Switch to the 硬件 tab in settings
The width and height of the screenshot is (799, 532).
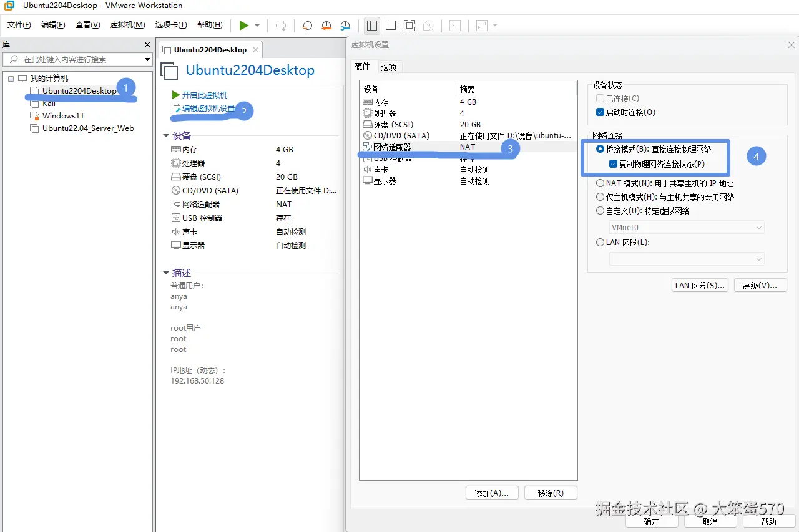pyautogui.click(x=362, y=66)
